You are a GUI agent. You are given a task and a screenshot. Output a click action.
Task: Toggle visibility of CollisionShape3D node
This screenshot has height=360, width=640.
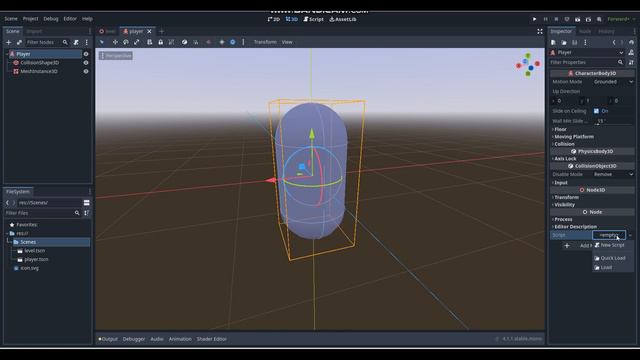click(86, 63)
